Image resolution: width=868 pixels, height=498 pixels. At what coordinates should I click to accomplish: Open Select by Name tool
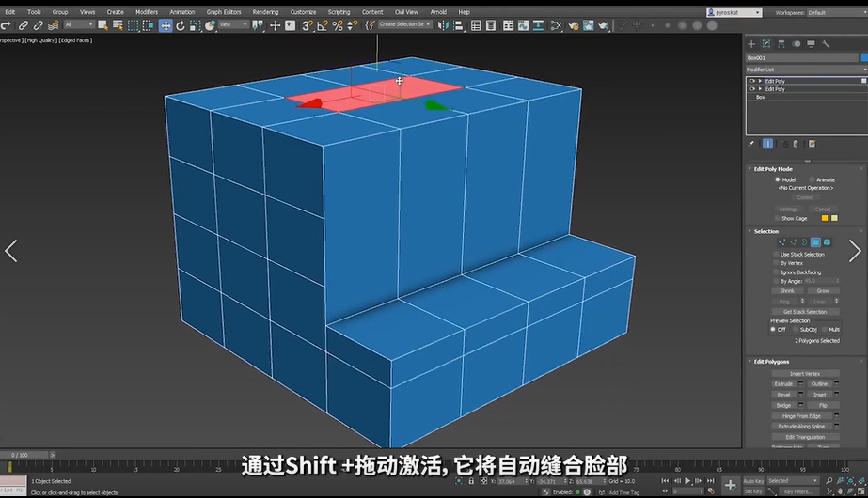pyautogui.click(x=118, y=25)
